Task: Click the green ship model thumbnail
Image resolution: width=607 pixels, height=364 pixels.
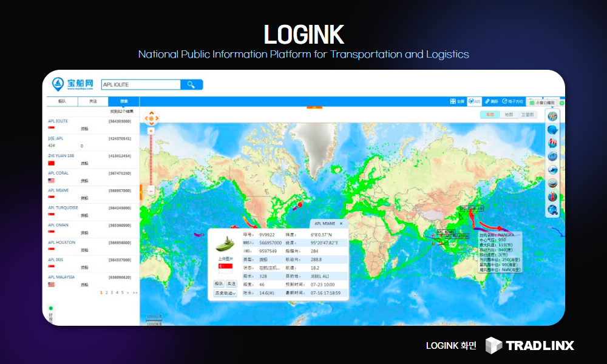Action: pyautogui.click(x=225, y=244)
